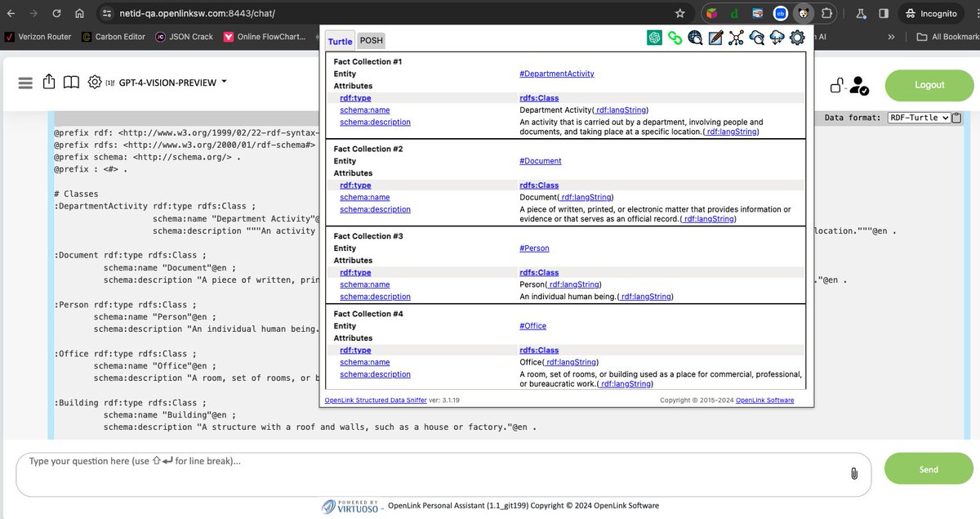Click the OpenLink Software copyright link

click(764, 400)
